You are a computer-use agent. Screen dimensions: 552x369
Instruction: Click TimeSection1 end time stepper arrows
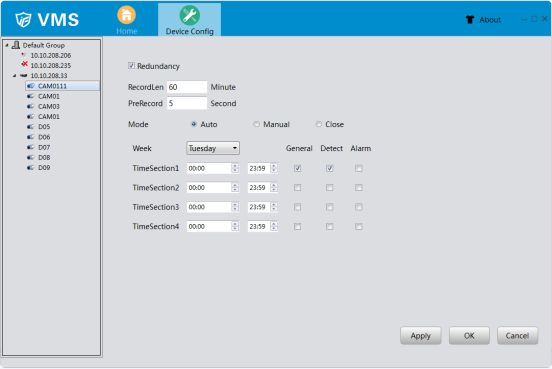tap(274, 168)
